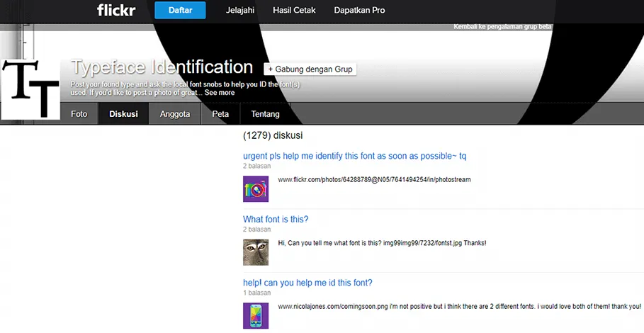This screenshot has height=333, width=644.
Task: Switch to the Foto tab
Action: [x=79, y=114]
